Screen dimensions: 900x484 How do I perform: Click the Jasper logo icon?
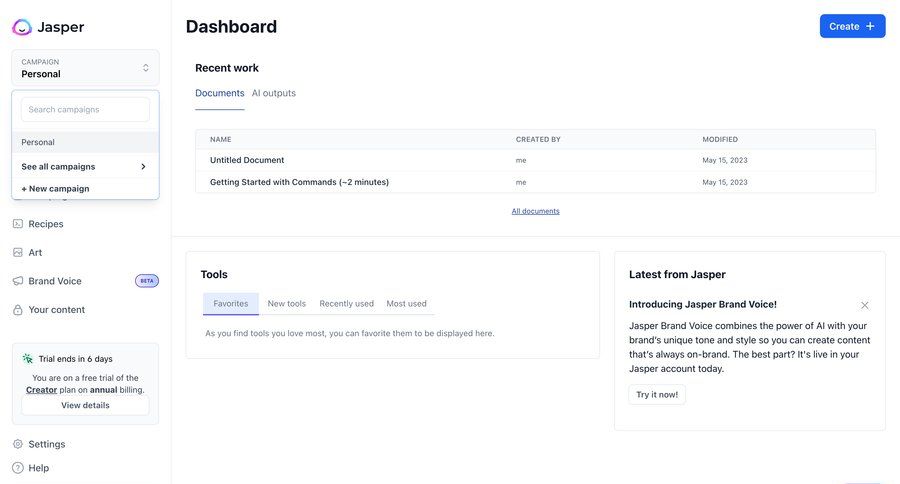[22, 27]
